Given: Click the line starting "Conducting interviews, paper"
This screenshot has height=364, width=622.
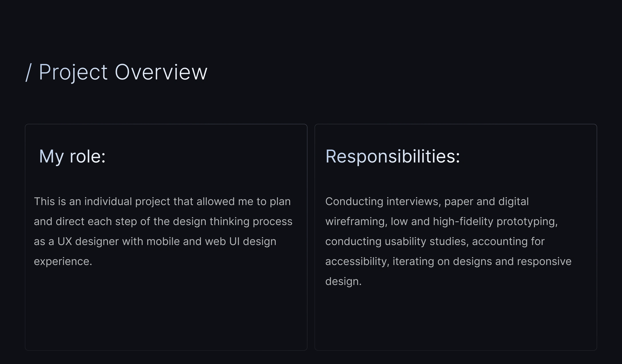Looking at the screenshot, I should pyautogui.click(x=427, y=202).
